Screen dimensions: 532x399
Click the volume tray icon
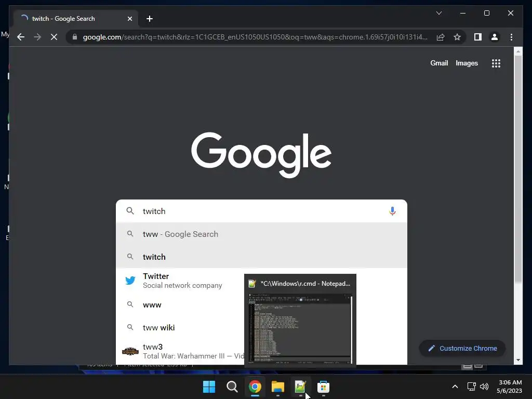484,387
